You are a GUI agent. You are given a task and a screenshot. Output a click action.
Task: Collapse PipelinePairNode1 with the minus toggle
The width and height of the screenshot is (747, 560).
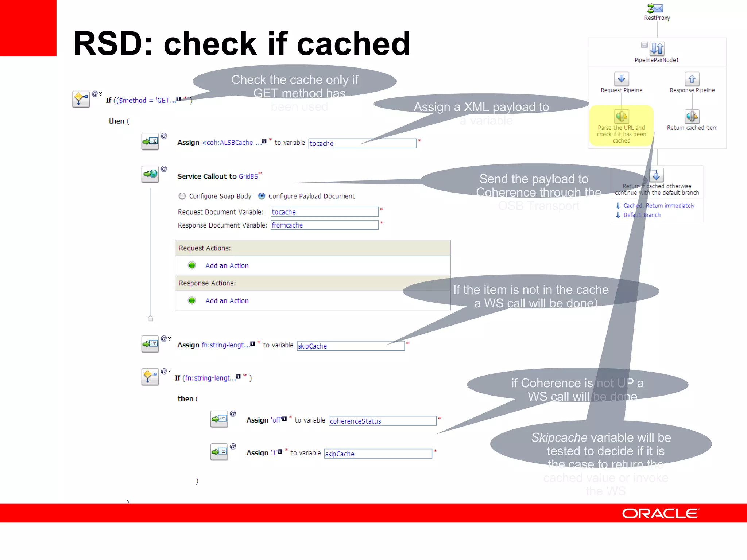pyautogui.click(x=644, y=45)
